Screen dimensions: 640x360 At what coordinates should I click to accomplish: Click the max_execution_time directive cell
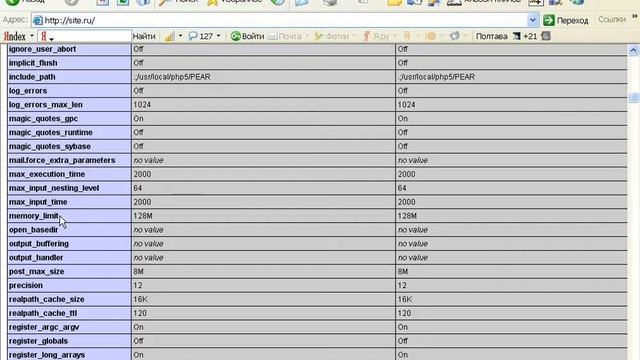point(69,174)
